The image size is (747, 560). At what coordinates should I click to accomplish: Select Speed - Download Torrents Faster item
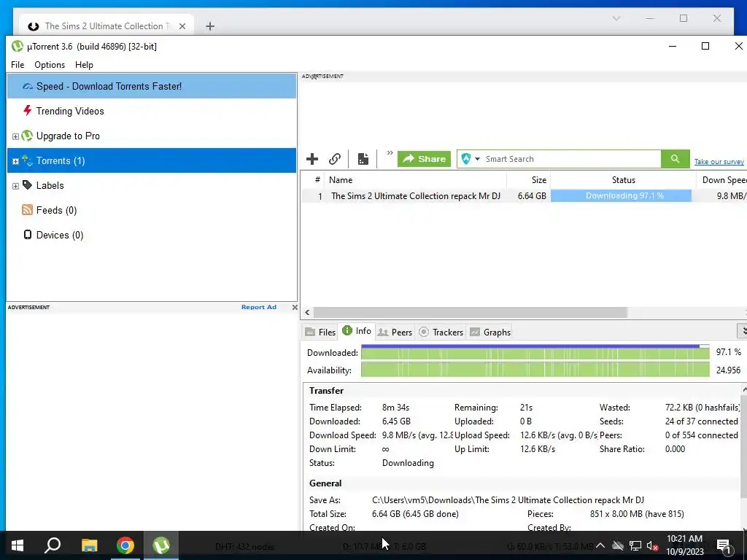[152, 86]
